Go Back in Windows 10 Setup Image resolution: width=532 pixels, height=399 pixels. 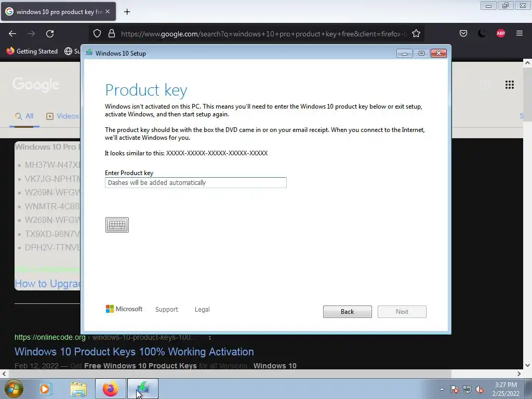click(348, 312)
